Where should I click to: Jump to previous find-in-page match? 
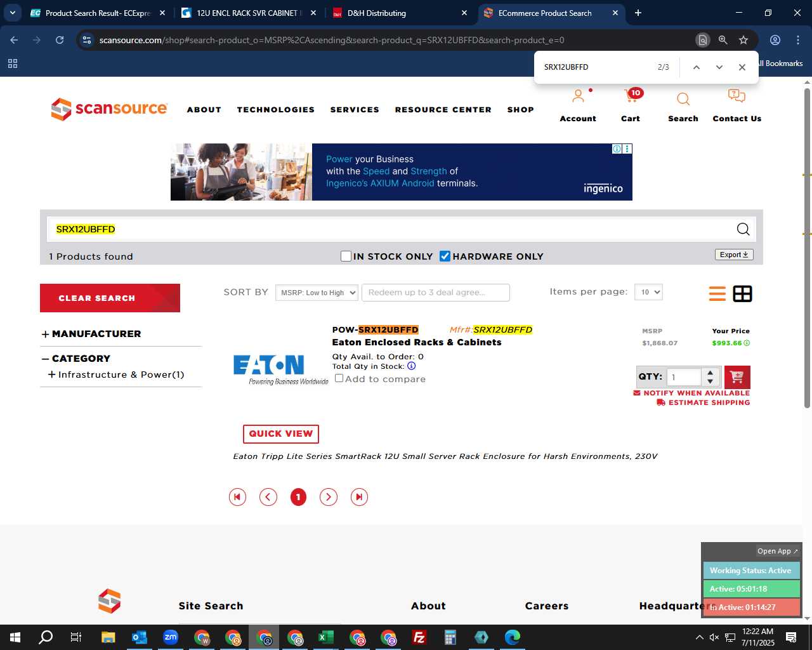click(696, 67)
